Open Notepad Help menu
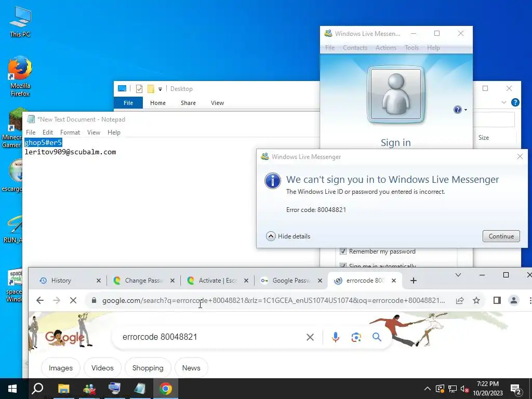This screenshot has width=532, height=399. coord(114,132)
